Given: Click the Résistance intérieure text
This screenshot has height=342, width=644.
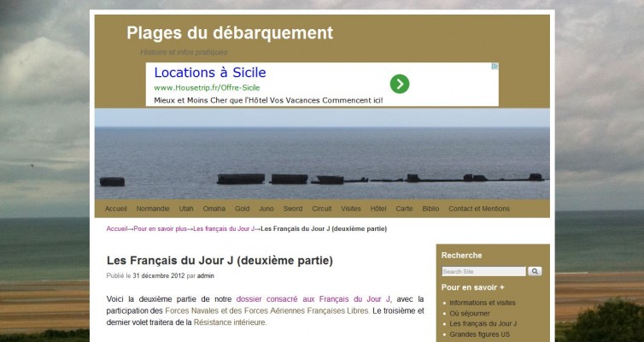Looking at the screenshot, I should coord(230,322).
